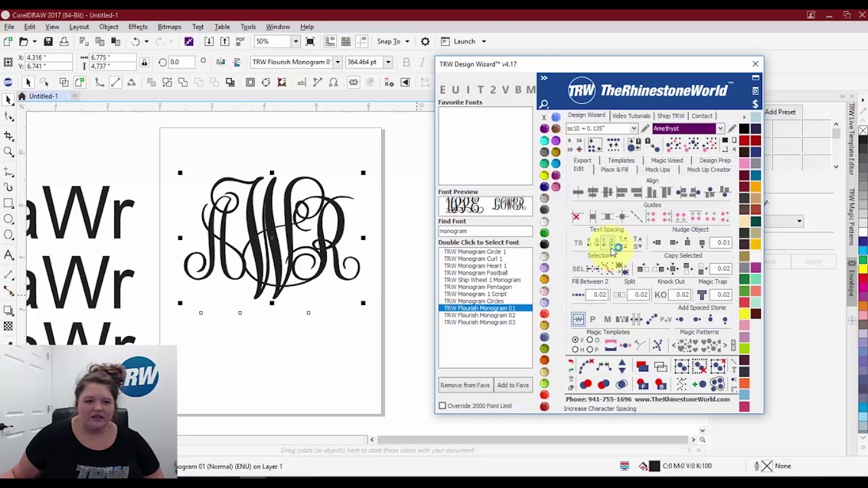Toggle the M mode button in Design Wizard
868x488 pixels.
click(608, 319)
